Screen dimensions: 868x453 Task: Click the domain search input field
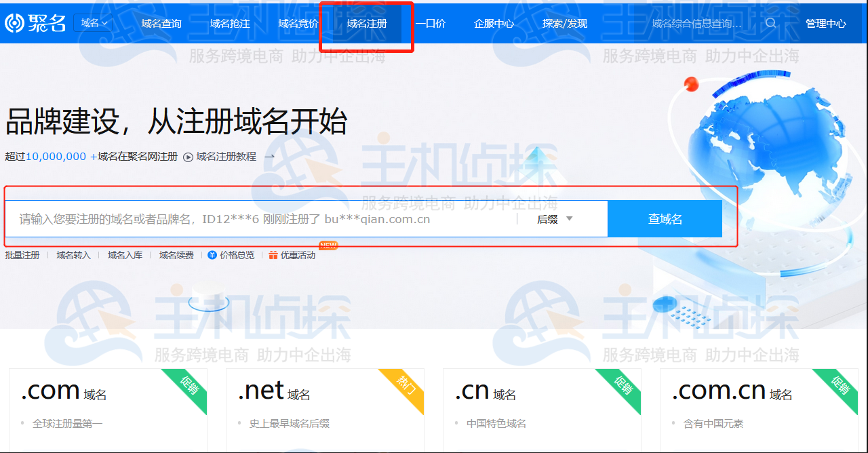point(271,218)
